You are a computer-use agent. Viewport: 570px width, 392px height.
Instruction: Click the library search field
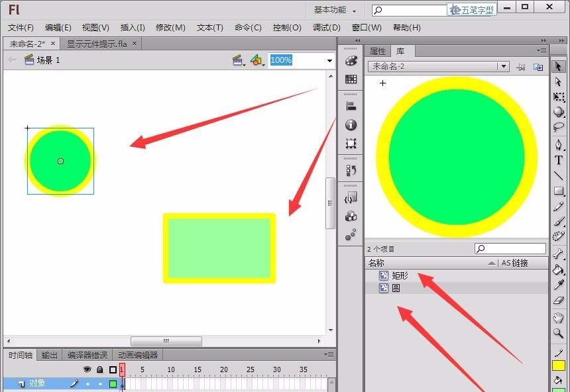tap(510, 248)
